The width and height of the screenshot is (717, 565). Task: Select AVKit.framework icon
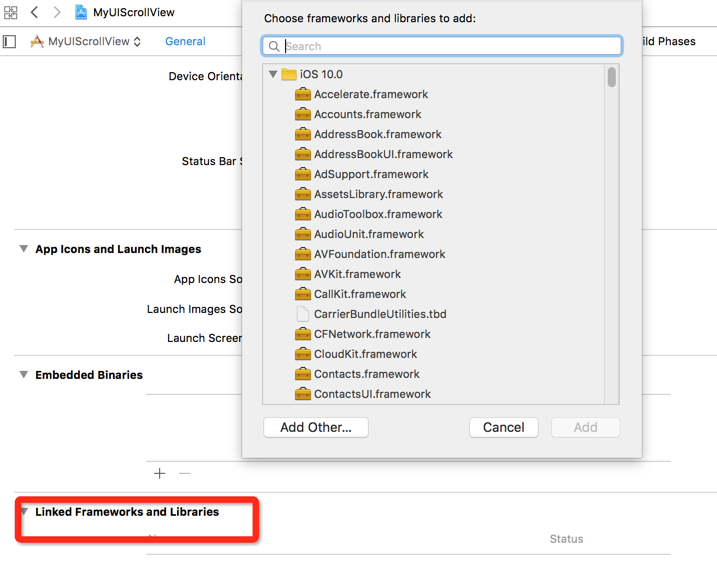(x=303, y=274)
